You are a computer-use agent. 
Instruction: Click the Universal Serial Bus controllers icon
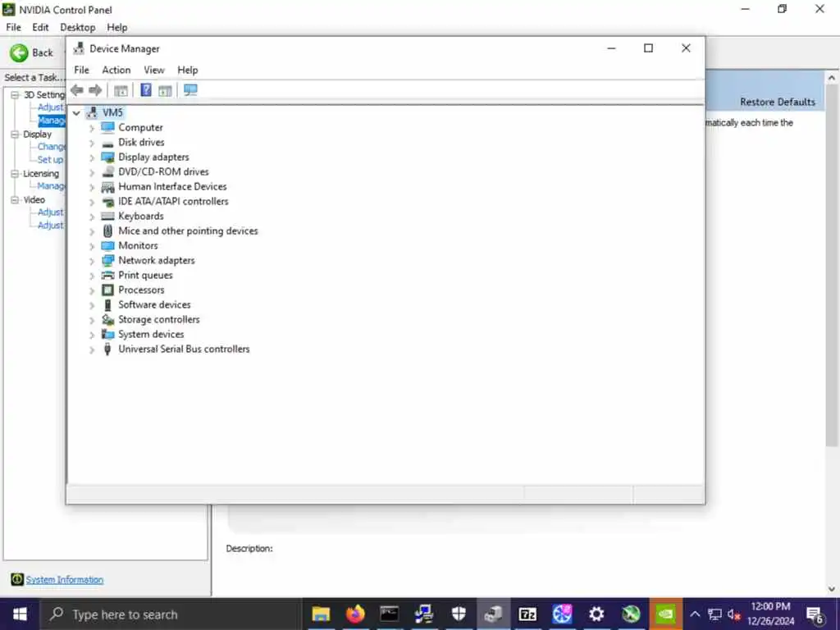[x=107, y=349]
